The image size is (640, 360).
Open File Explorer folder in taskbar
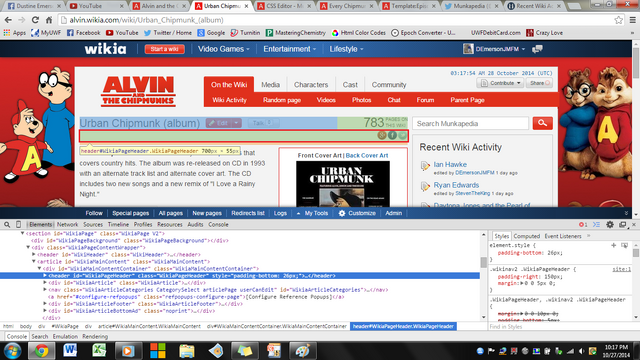(x=187, y=351)
